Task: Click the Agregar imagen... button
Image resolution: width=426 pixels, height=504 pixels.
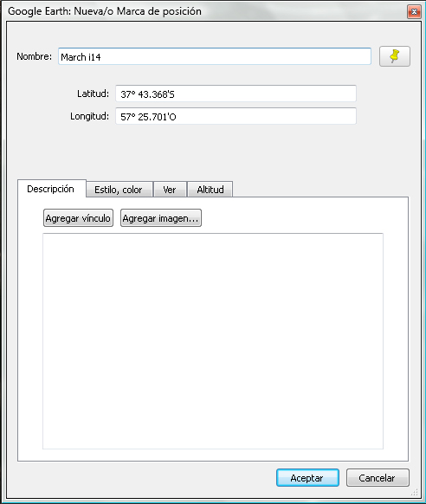Action: [161, 218]
